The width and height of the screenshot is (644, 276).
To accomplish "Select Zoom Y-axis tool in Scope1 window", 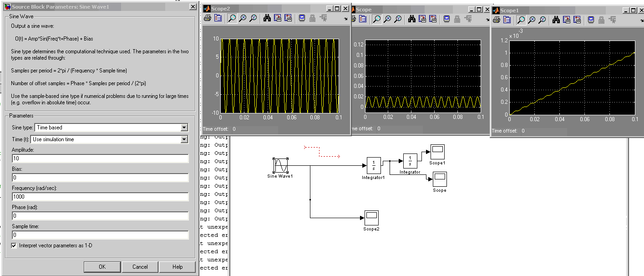I will [542, 20].
